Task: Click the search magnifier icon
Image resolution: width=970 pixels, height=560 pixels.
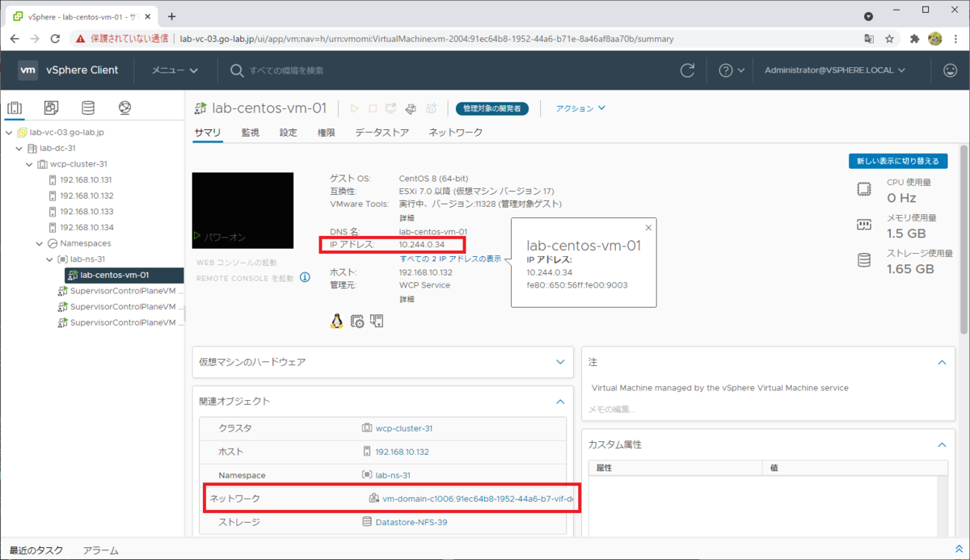Action: click(x=237, y=70)
